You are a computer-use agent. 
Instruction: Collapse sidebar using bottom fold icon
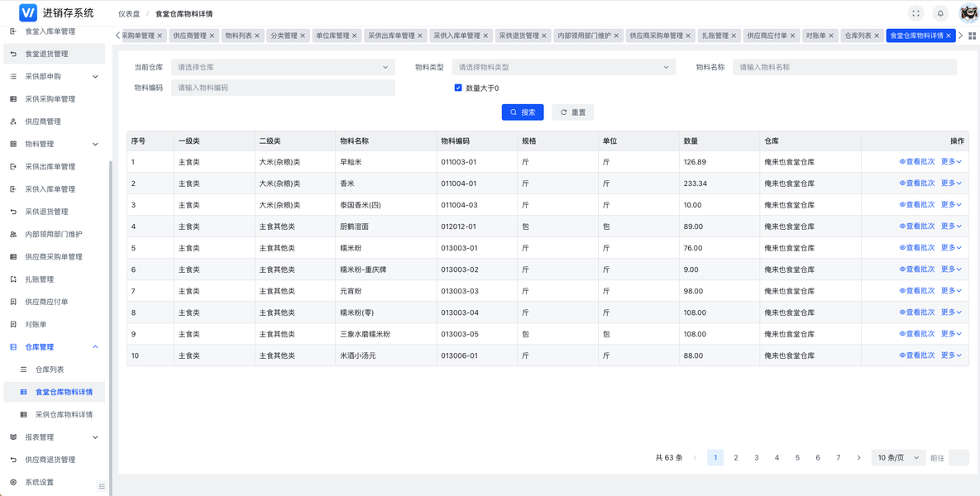pos(102,486)
